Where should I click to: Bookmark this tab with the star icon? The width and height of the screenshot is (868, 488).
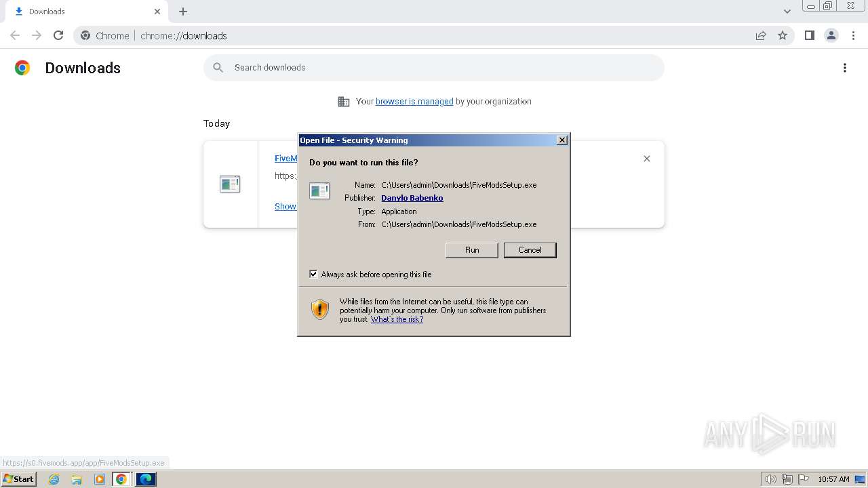(783, 35)
